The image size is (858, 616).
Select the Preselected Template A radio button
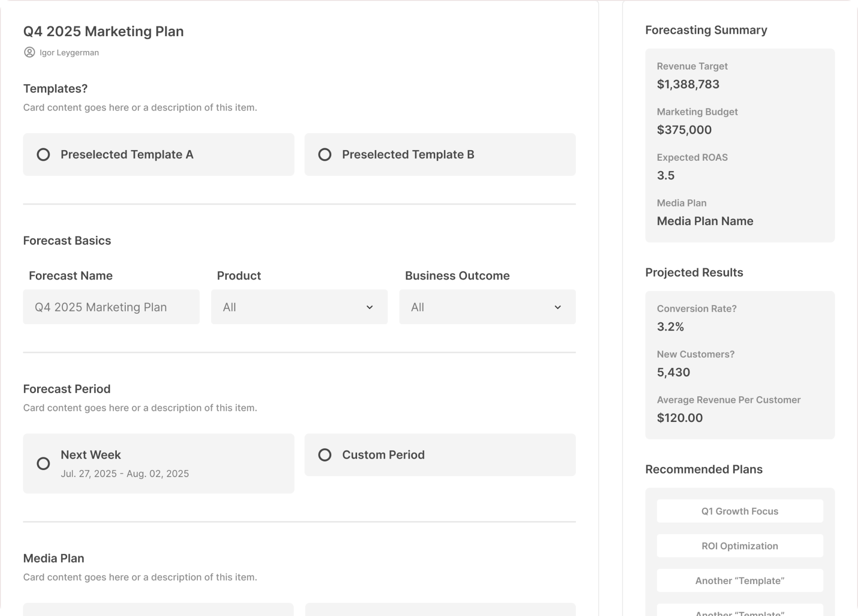(x=43, y=154)
